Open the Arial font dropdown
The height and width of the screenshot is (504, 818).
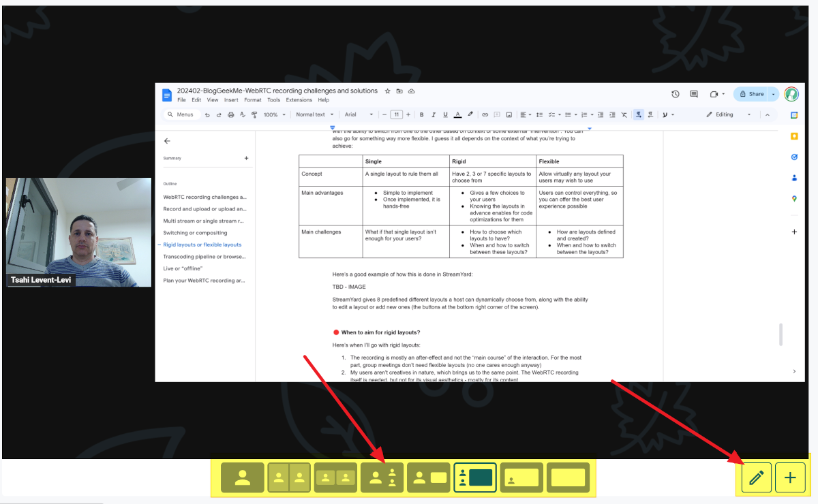point(359,114)
